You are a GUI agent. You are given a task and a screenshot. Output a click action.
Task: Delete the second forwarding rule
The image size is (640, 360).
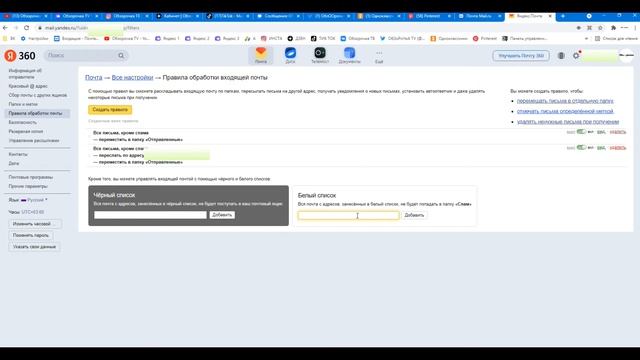(618, 148)
